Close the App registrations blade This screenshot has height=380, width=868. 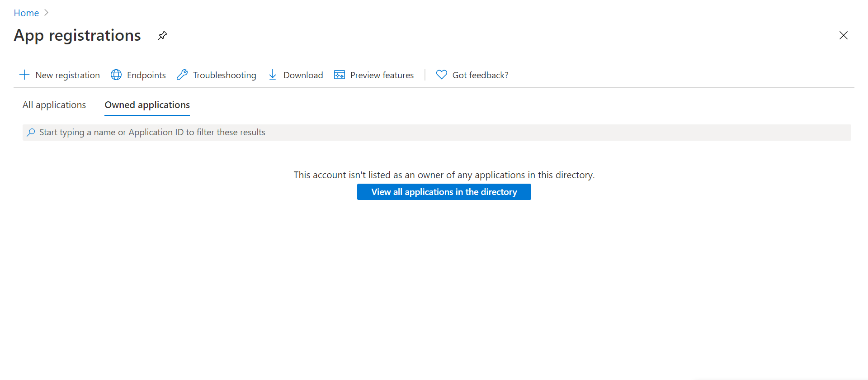843,35
